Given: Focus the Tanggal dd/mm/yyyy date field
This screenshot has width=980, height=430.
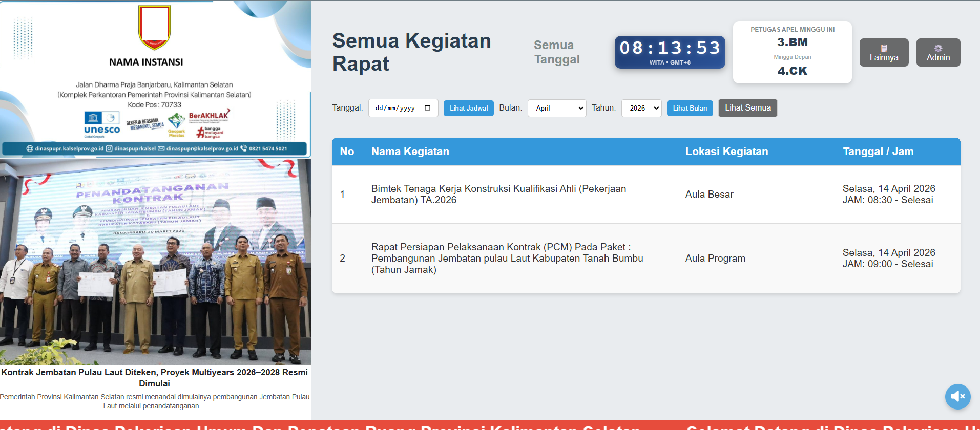Looking at the screenshot, I should (x=403, y=108).
